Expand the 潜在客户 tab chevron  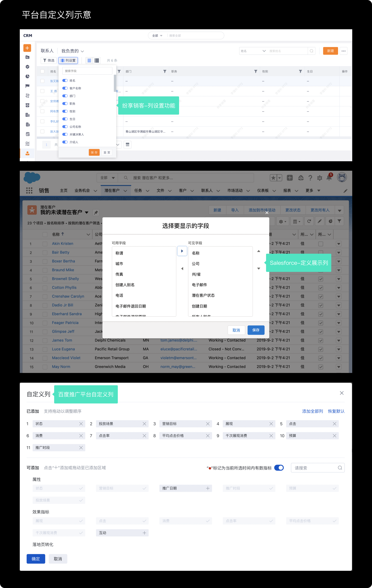point(125,191)
